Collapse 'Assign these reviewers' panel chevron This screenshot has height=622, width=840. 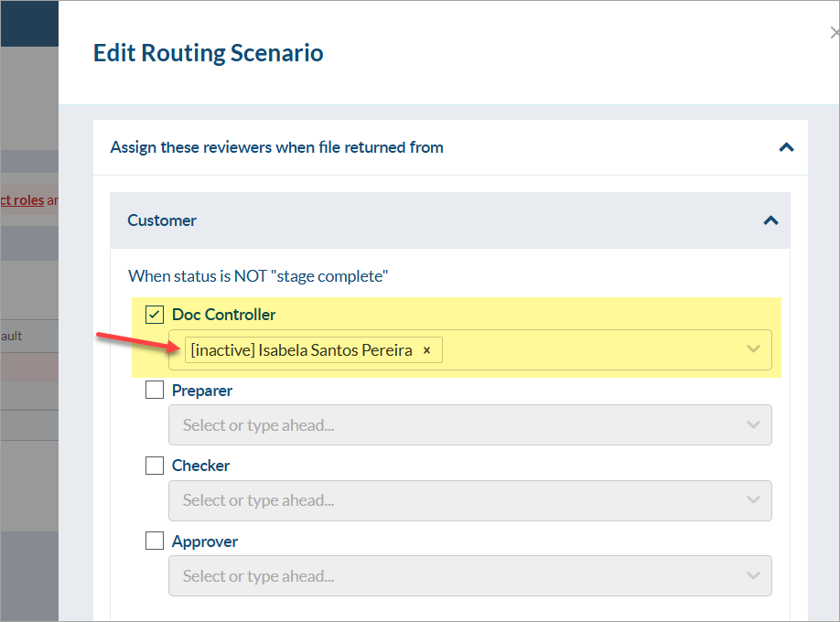pos(786,147)
